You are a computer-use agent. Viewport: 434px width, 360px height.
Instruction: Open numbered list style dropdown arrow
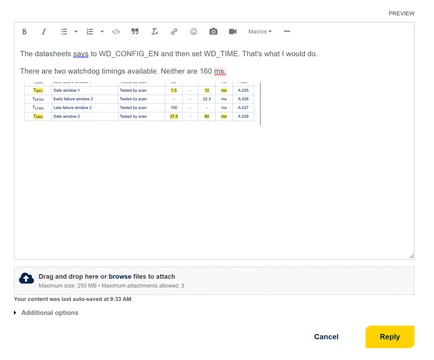(x=102, y=32)
